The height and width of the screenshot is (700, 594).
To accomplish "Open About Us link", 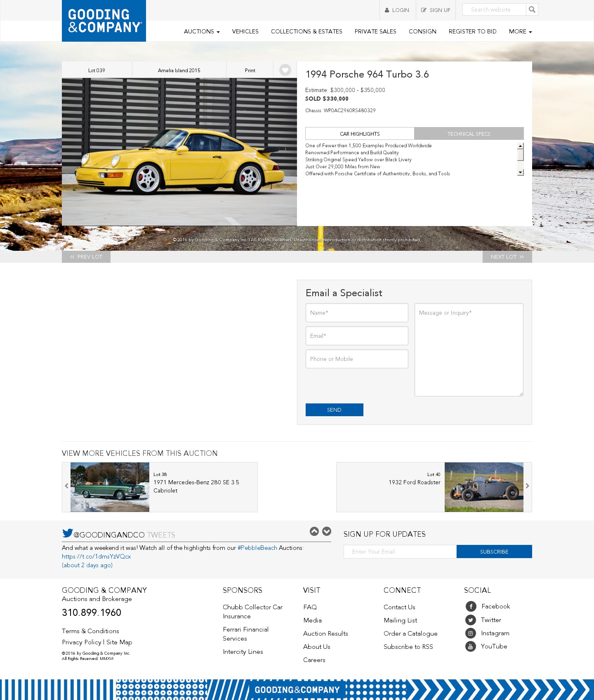I will (x=317, y=647).
